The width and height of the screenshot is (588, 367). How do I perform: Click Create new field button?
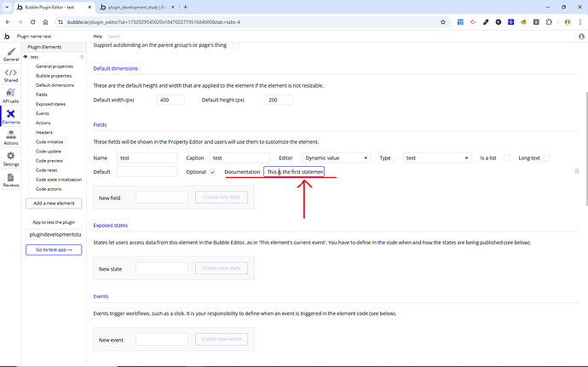coord(222,198)
